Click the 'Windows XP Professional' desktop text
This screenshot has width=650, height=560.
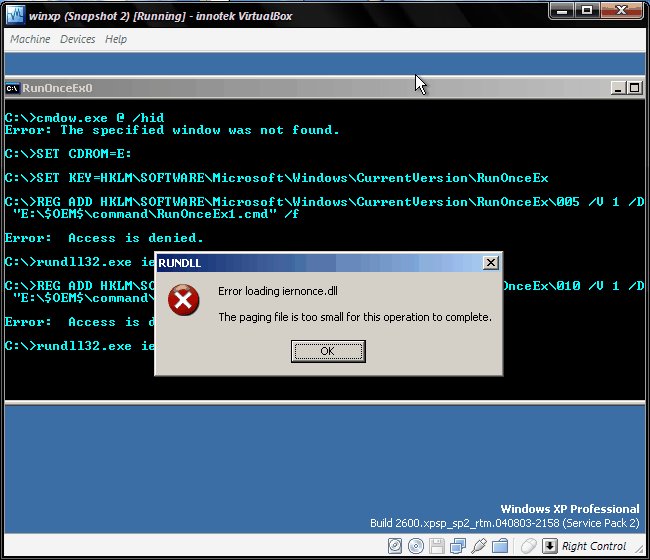click(570, 509)
